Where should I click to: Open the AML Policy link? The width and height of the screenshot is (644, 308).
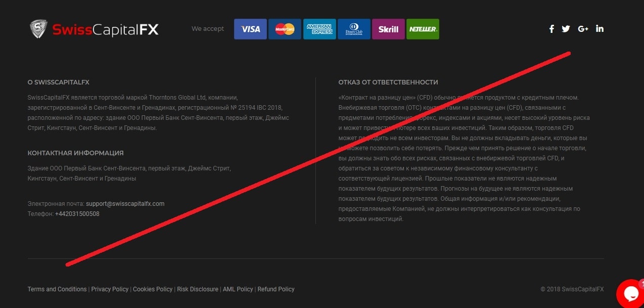pyautogui.click(x=238, y=289)
